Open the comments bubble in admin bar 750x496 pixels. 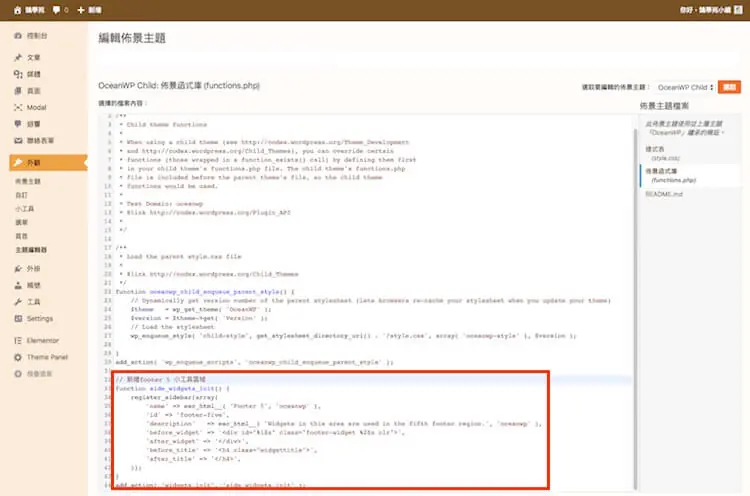(56, 10)
